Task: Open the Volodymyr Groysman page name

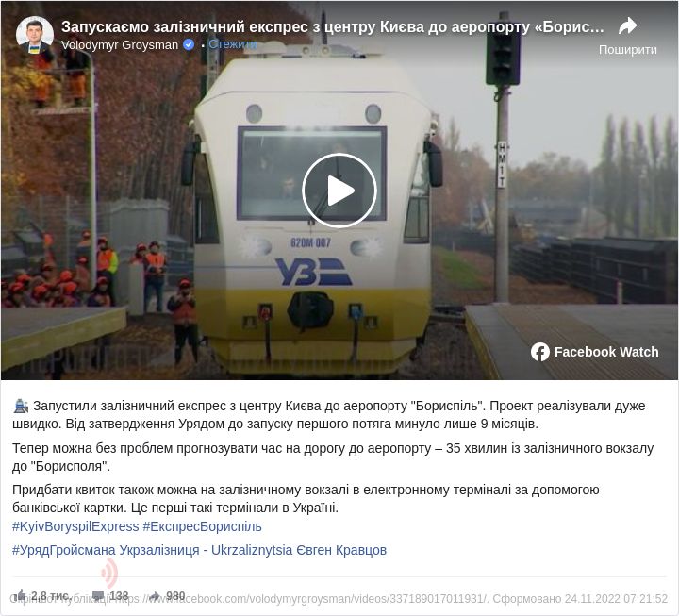Action: click(x=120, y=45)
